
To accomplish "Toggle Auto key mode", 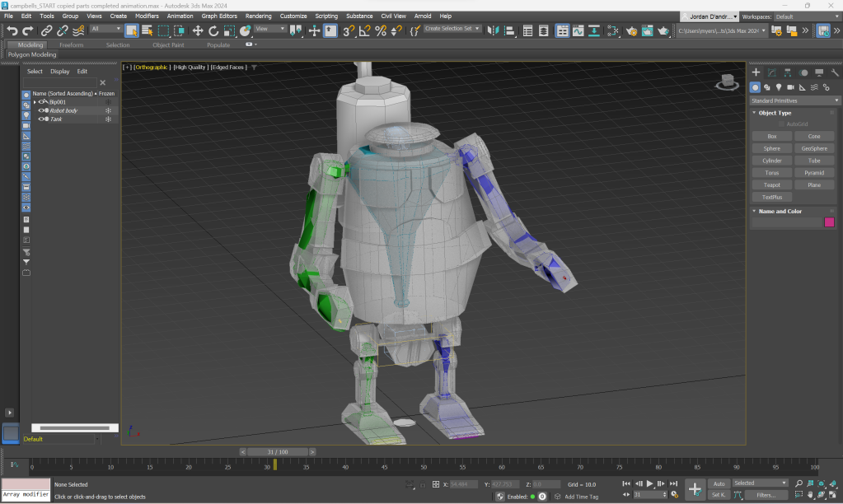I will pos(719,483).
